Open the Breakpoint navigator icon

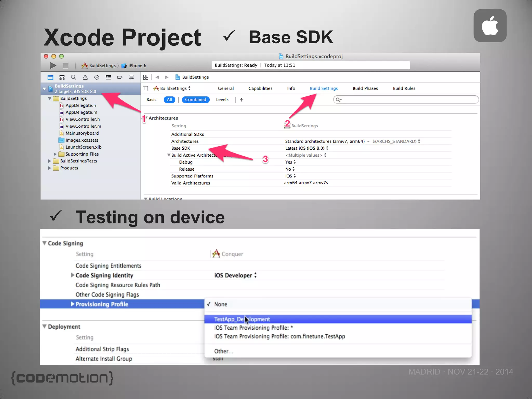120,77
